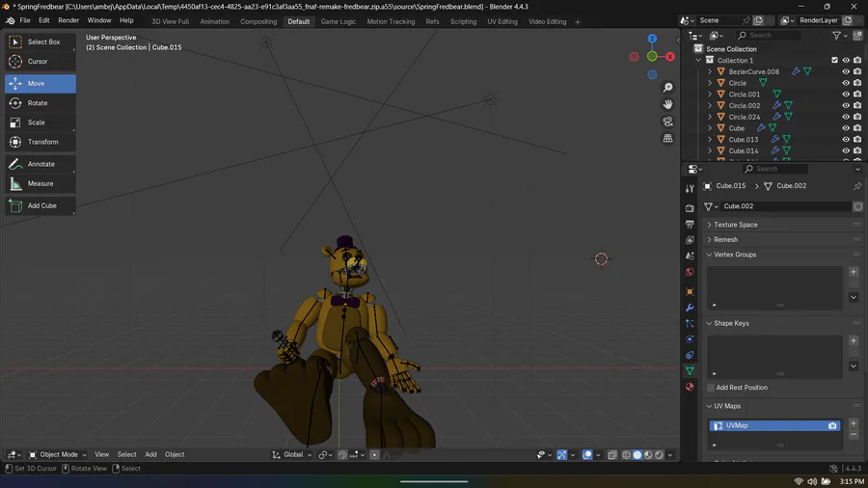Open the View Layer properties tab
This screenshot has height=488, width=868.
(690, 240)
